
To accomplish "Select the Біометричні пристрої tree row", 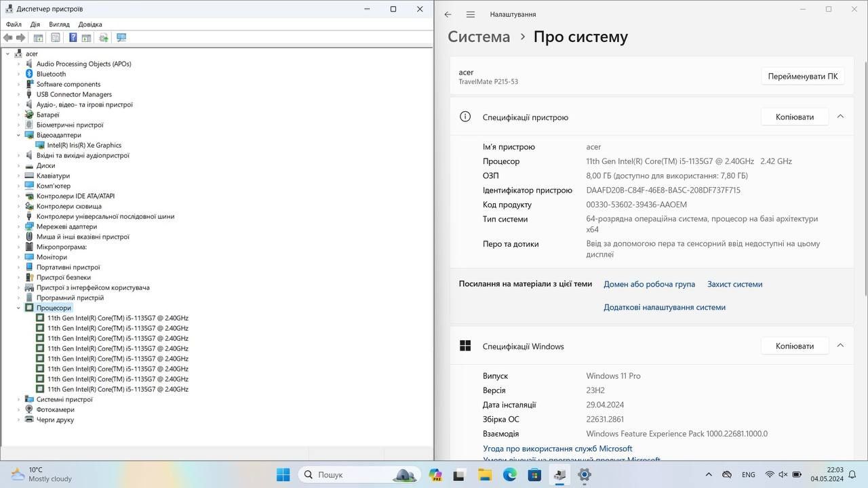I will click(x=70, y=125).
